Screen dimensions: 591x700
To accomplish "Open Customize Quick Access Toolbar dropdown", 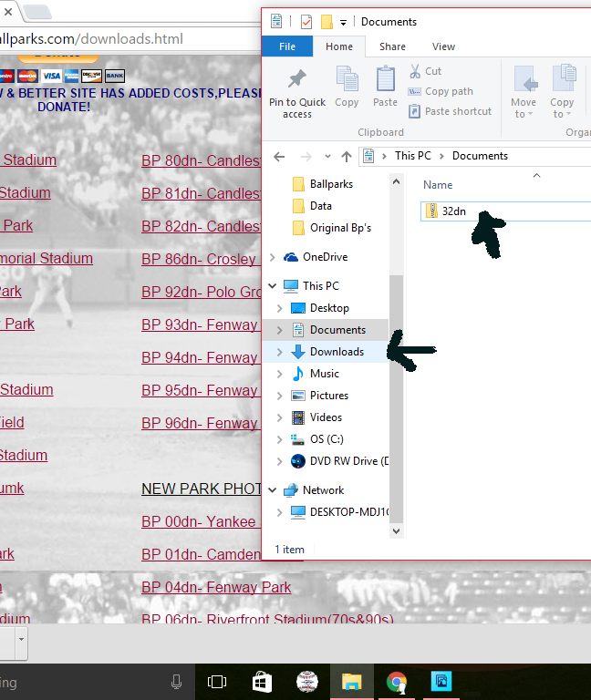I will [343, 22].
